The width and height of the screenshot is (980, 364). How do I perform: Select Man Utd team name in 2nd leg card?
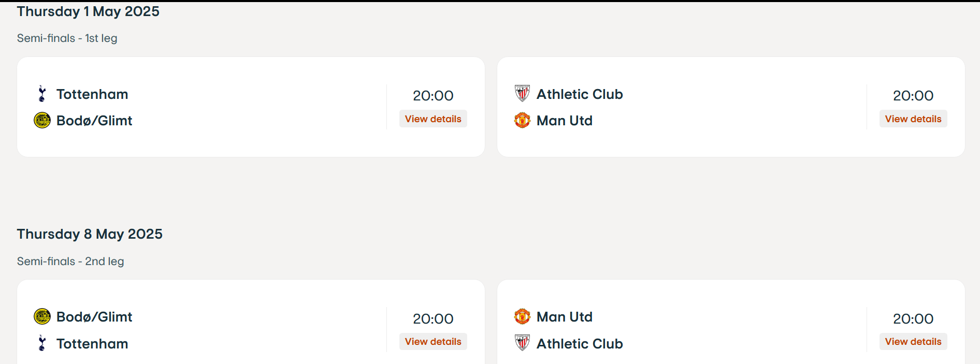pos(565,317)
